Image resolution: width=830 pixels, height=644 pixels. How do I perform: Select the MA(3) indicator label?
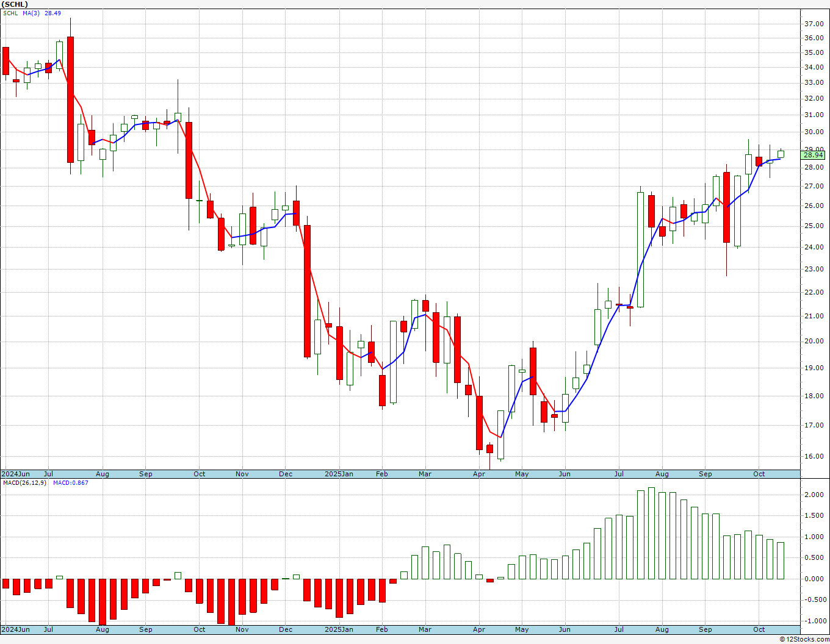[31, 13]
